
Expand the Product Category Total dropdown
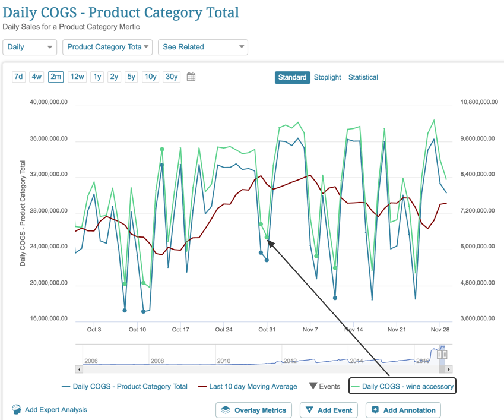click(x=107, y=47)
